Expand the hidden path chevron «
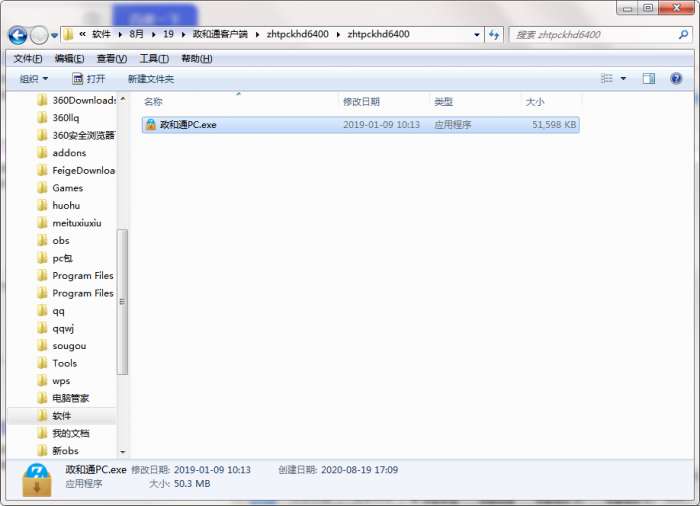The image size is (700, 506). click(x=83, y=34)
